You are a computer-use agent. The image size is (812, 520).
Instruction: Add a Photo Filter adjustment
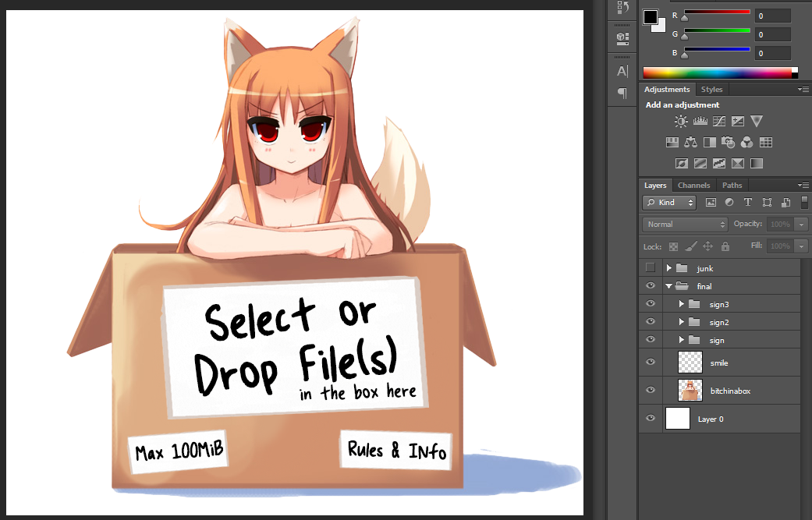point(728,143)
